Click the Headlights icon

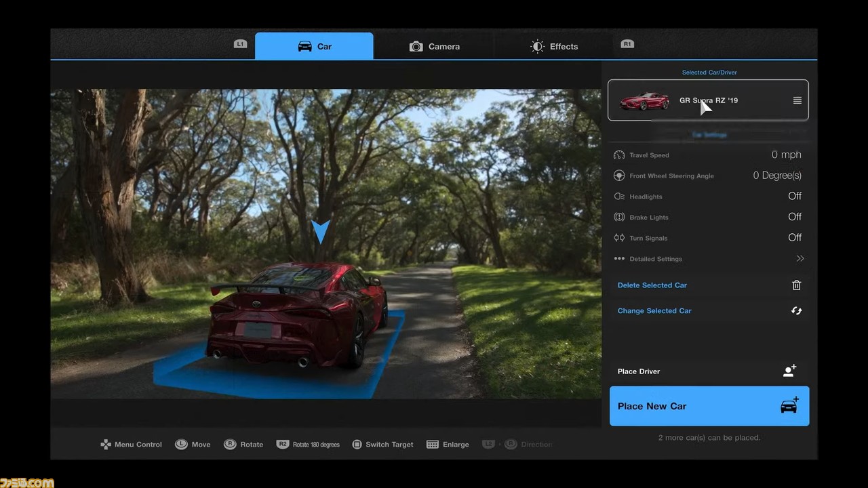(619, 197)
